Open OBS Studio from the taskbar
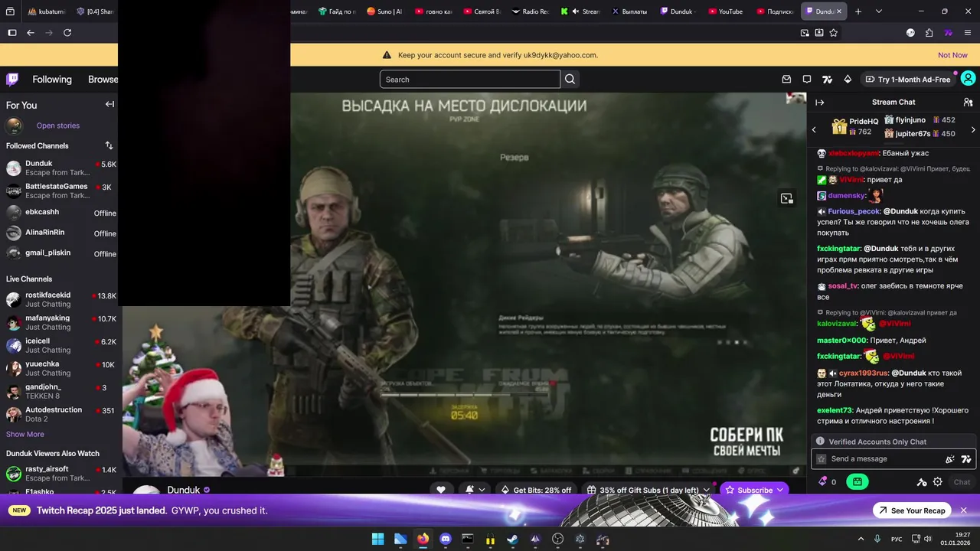The width and height of the screenshot is (980, 551). tap(557, 539)
